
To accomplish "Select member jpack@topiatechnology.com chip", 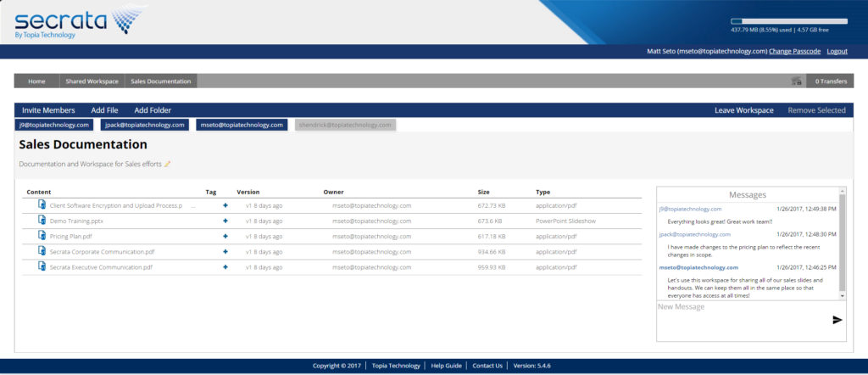I will 144,125.
